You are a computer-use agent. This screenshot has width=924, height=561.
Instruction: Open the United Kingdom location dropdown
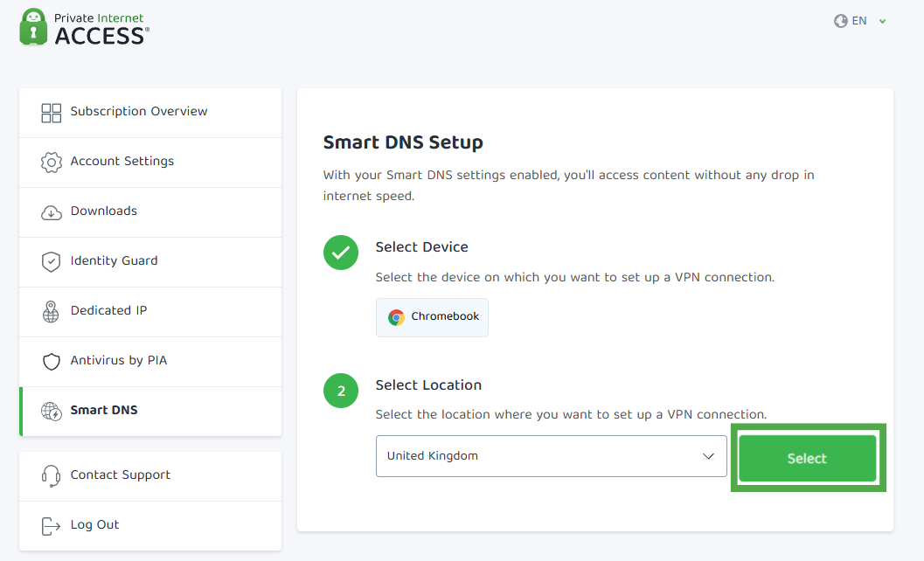pos(551,456)
